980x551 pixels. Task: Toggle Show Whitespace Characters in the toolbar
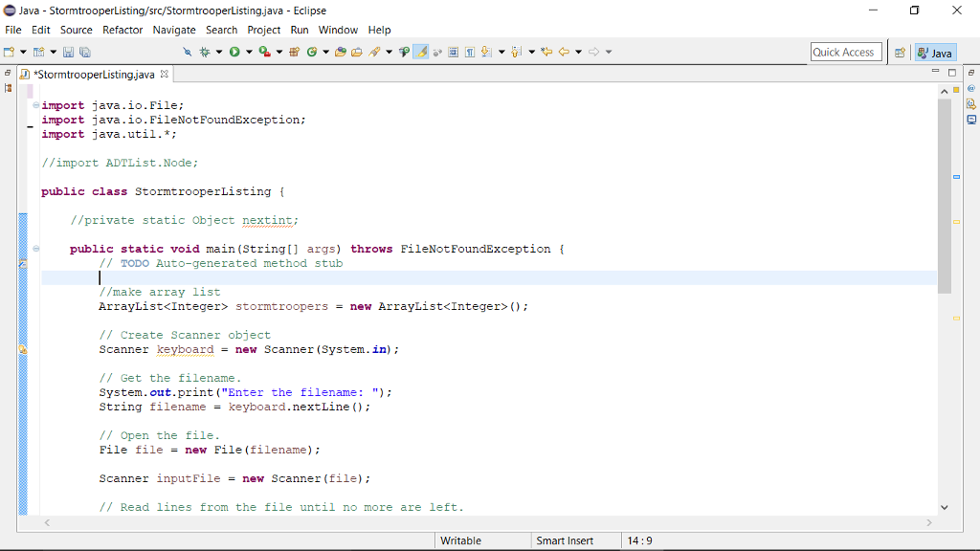(x=470, y=52)
